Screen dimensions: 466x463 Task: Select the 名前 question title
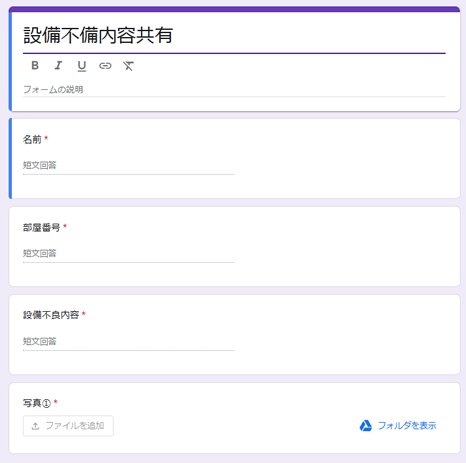(x=32, y=139)
